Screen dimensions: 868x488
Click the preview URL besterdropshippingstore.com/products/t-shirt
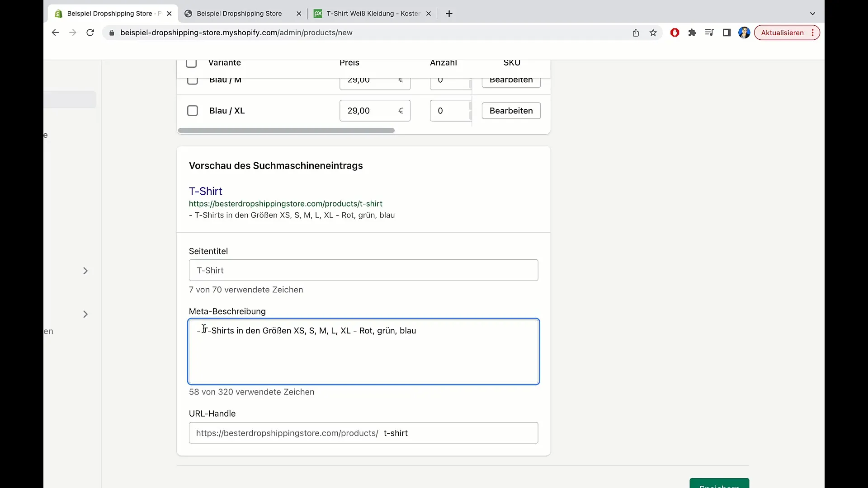[285, 204]
